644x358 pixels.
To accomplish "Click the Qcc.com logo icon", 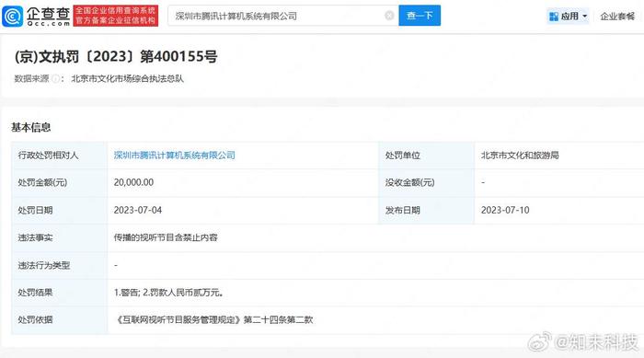I will coord(12,16).
